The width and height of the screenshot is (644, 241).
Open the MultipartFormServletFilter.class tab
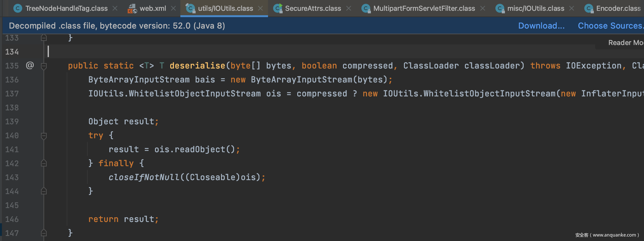coord(424,9)
